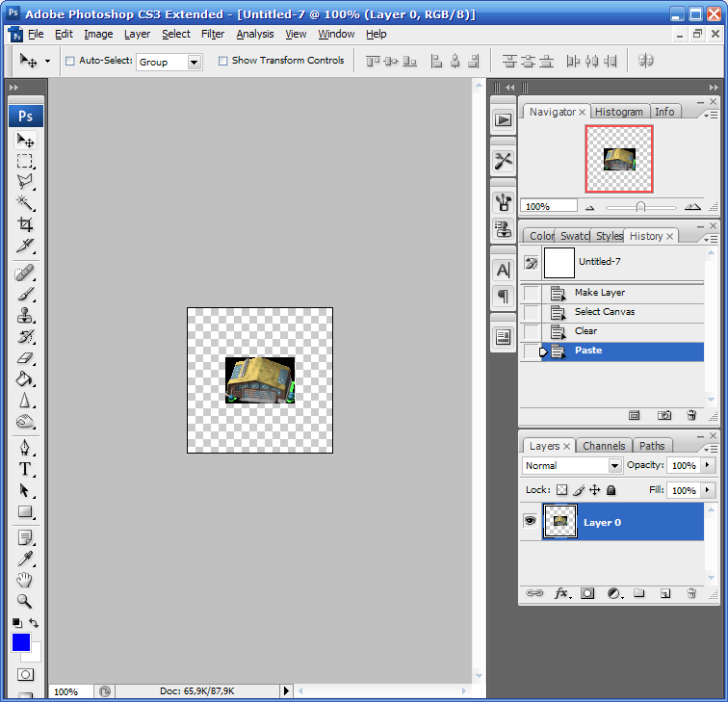Open the Layer Comps panel icon
The width and height of the screenshot is (728, 702).
click(503, 337)
